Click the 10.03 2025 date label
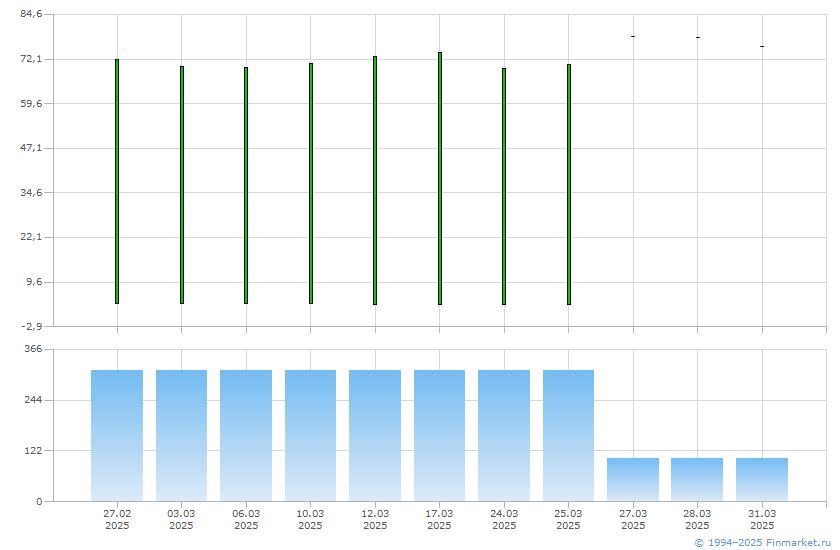 (310, 519)
